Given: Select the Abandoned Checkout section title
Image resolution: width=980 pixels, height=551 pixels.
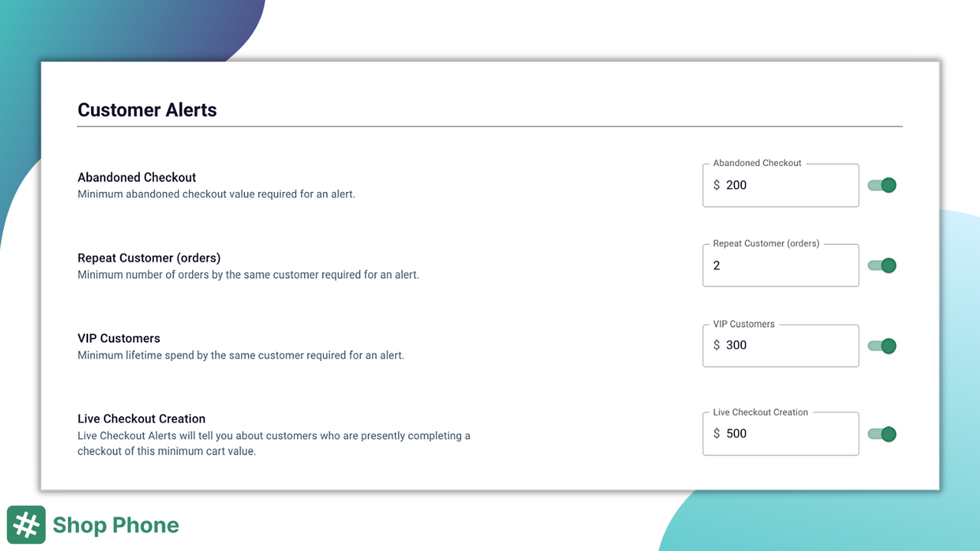Looking at the screenshot, I should coord(136,177).
